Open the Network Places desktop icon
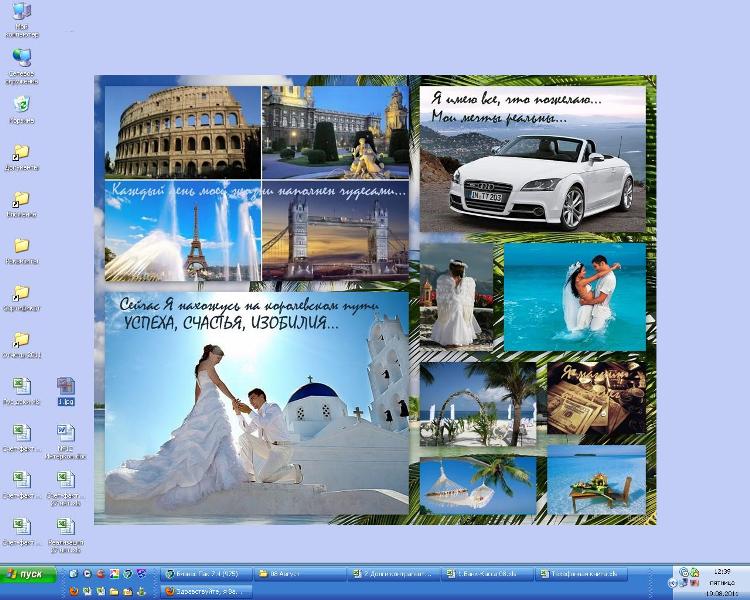 pos(21,57)
